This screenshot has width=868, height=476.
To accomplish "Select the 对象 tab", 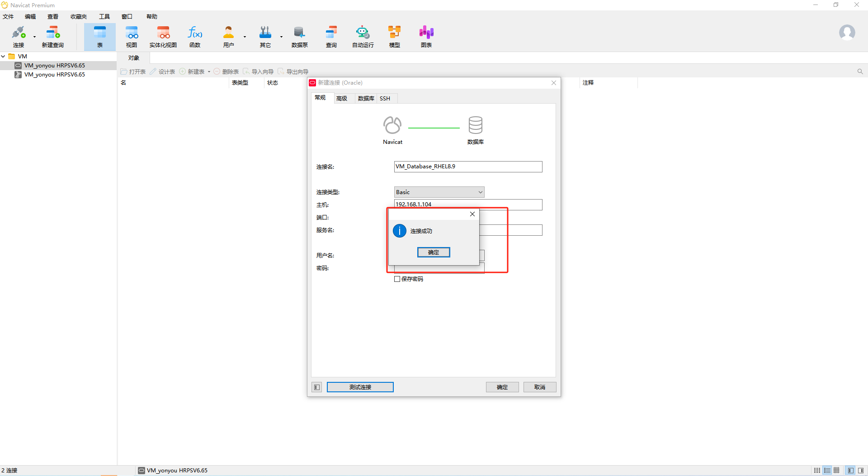I will click(x=134, y=58).
